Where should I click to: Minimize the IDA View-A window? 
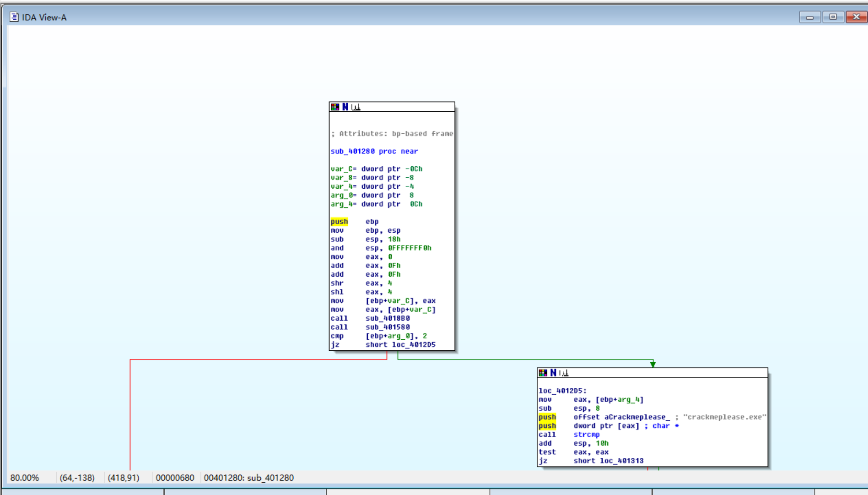tap(810, 17)
